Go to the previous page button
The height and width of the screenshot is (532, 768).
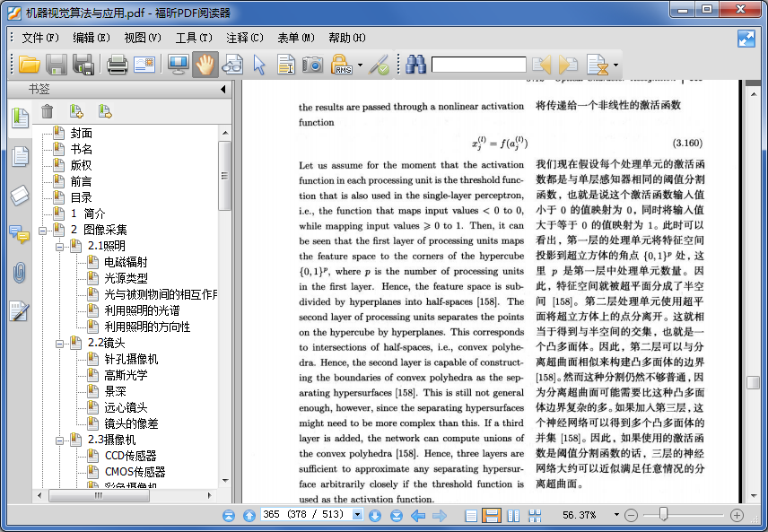coord(249,515)
